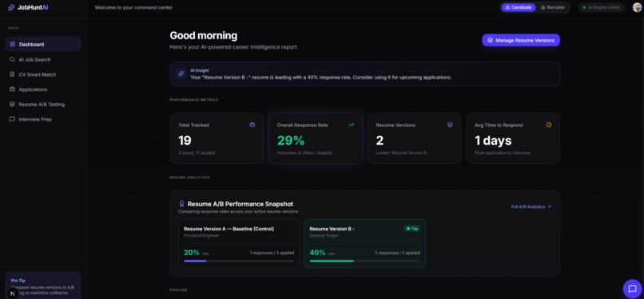Click "2 responses / 5 applied" text
This screenshot has height=299, width=644.
(x=398, y=253)
